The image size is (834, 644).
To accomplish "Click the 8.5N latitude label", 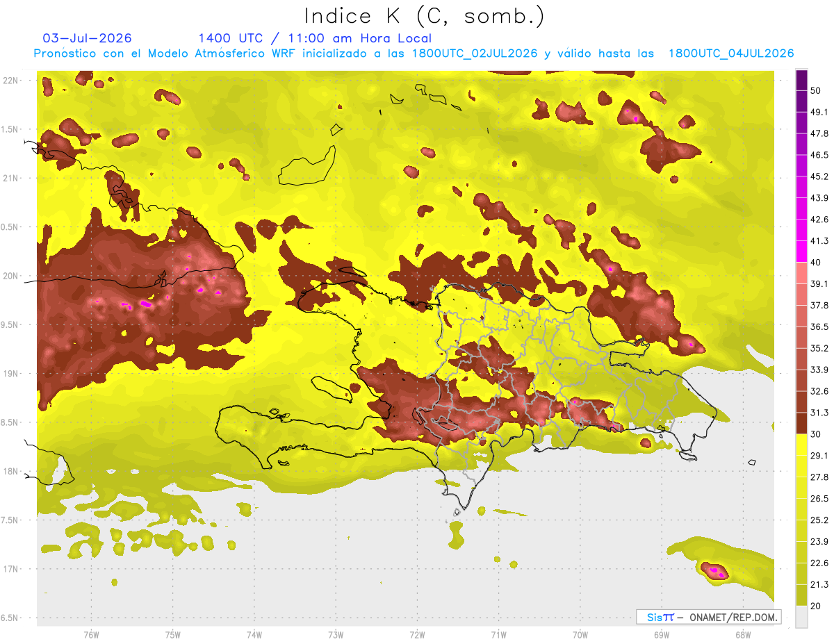I will [x=10, y=423].
